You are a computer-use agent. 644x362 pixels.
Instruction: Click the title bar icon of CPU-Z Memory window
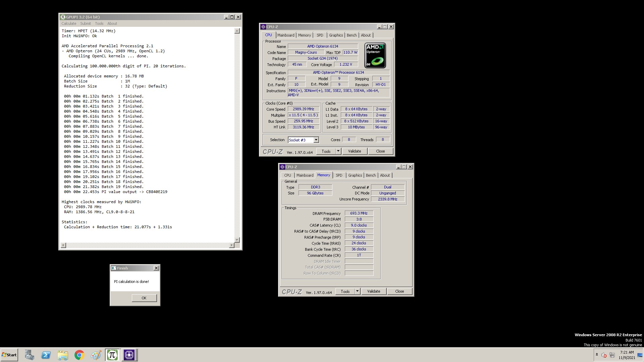click(282, 167)
